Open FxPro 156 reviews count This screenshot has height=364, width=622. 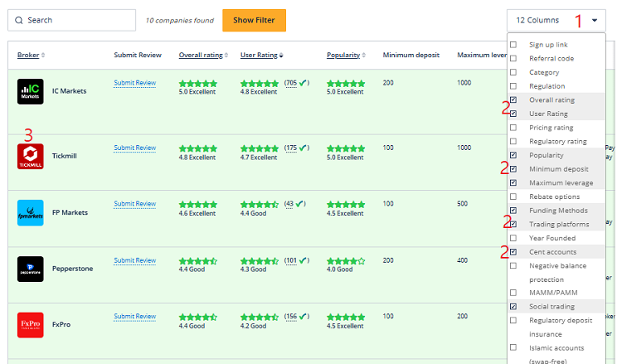pos(291,317)
